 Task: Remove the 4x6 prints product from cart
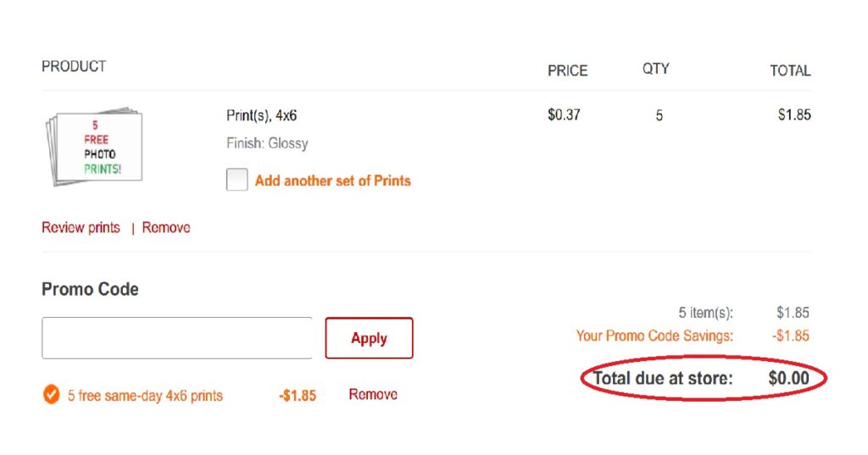tap(166, 227)
